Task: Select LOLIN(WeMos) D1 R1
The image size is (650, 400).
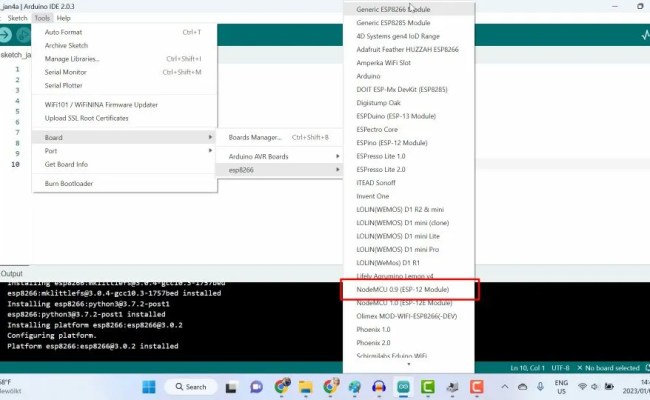Action: (409, 262)
